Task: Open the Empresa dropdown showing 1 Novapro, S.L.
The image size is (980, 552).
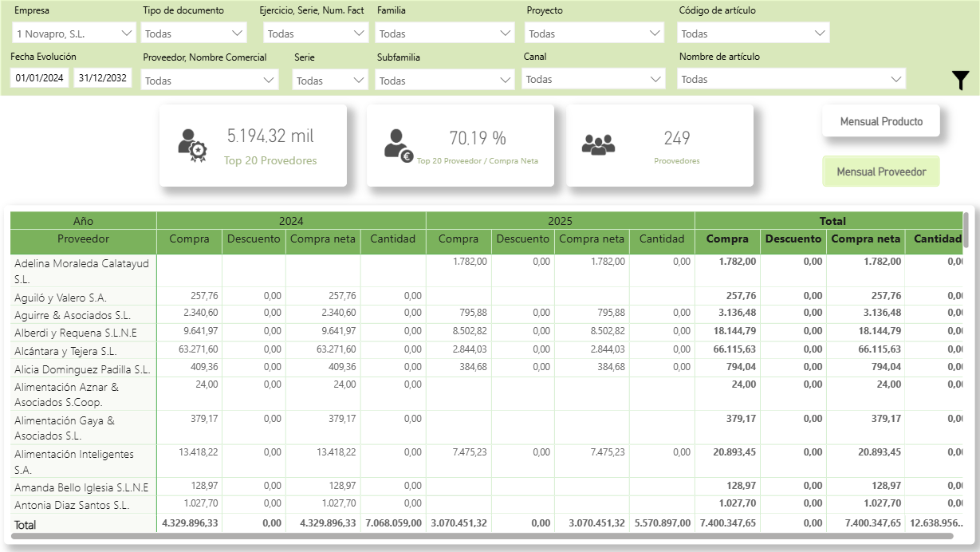Action: pyautogui.click(x=74, y=34)
